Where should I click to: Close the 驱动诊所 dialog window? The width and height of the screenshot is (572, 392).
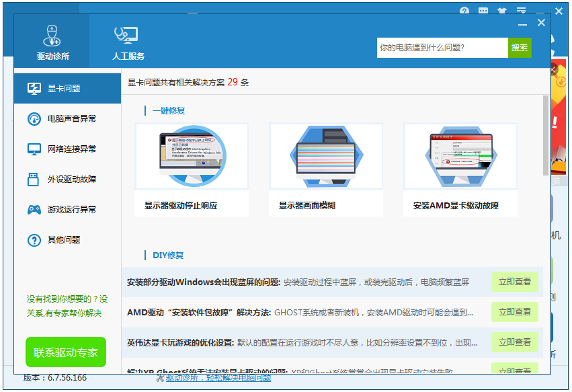pos(541,23)
